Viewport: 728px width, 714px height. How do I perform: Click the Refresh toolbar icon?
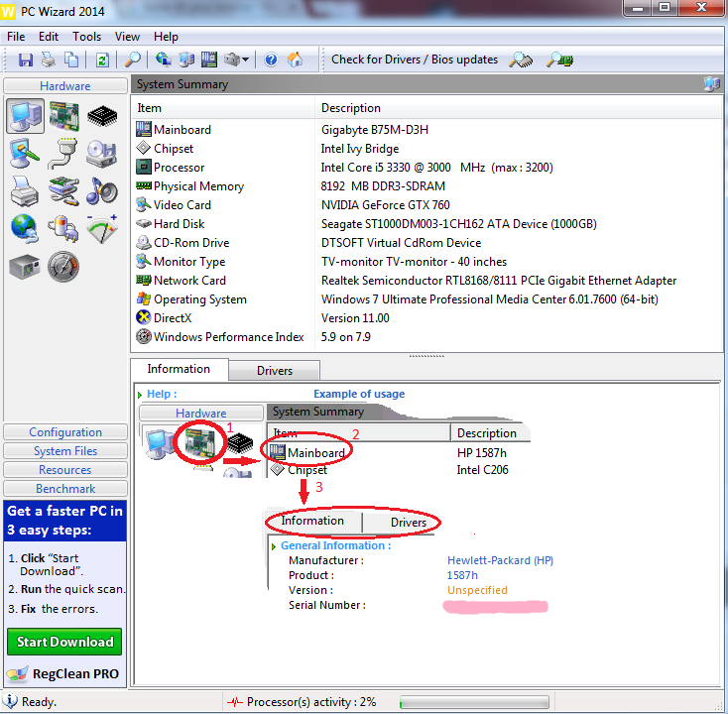[x=102, y=59]
